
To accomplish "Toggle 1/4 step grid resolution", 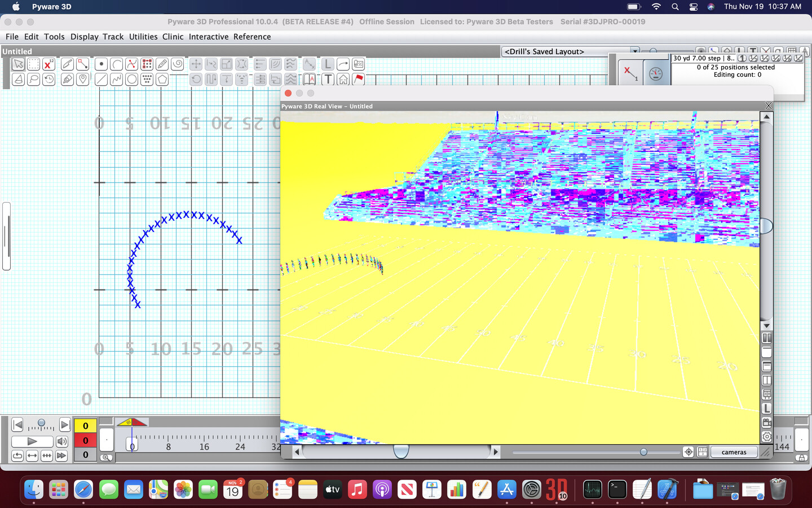I will (776, 58).
